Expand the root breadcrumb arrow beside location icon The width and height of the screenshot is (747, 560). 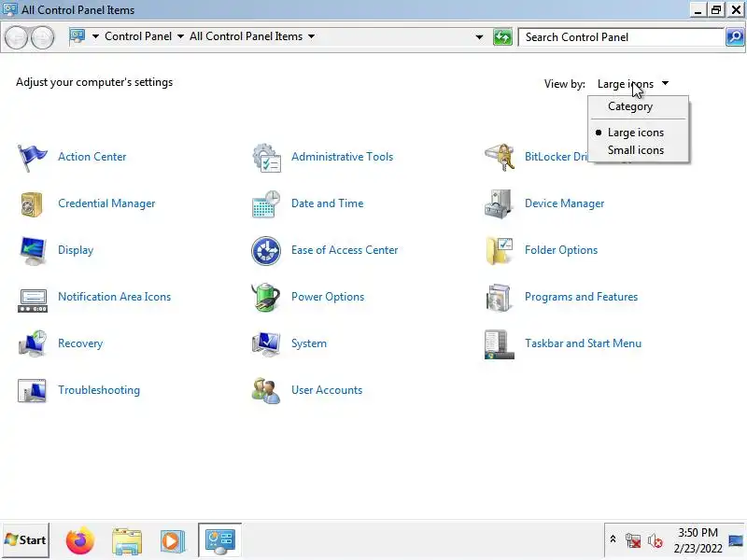tap(95, 36)
